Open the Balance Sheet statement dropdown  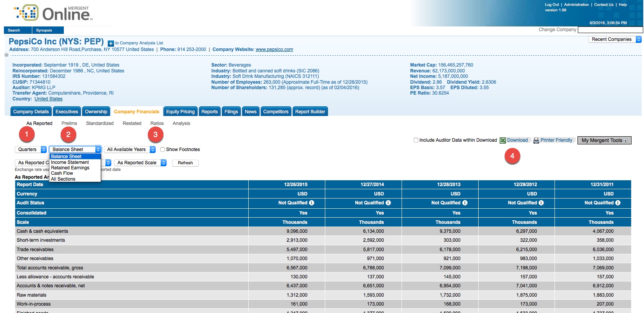(75, 149)
